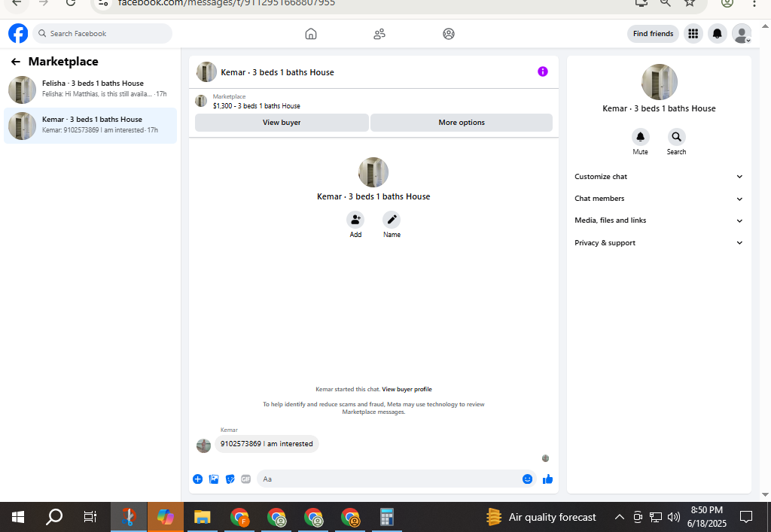Click the Add people icon
This screenshot has height=532, width=771.
355,220
